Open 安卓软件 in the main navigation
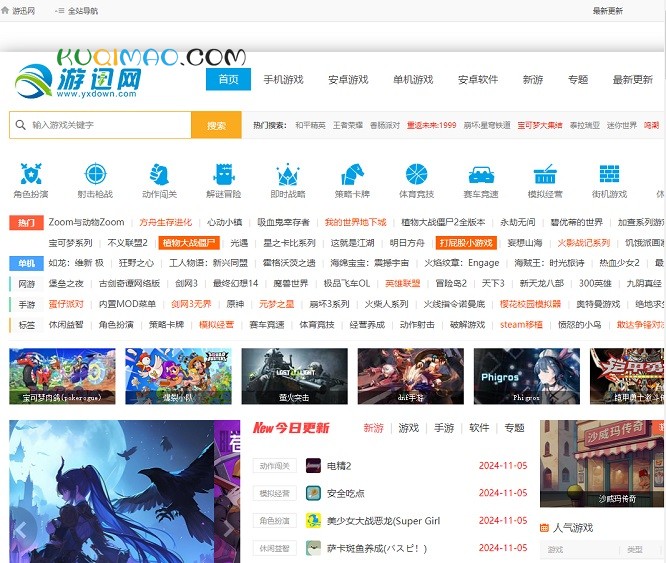 click(x=478, y=79)
